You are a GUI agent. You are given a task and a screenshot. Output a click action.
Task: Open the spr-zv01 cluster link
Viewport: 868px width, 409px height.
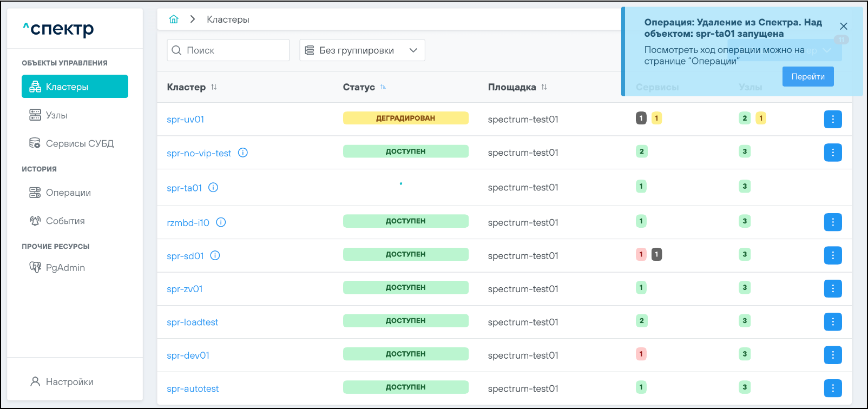tap(185, 289)
